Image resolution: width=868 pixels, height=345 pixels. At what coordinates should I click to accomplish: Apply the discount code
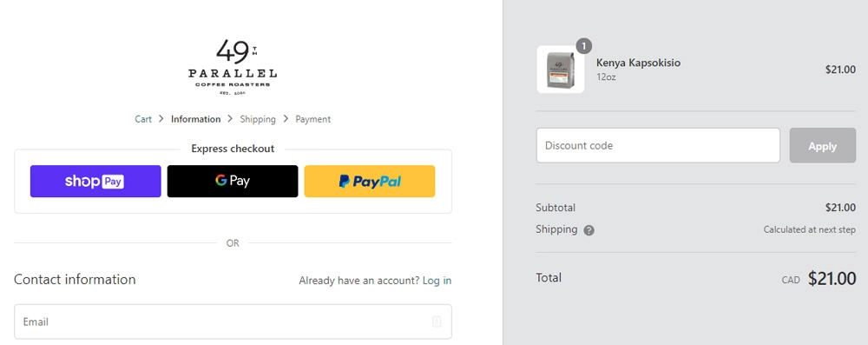823,145
